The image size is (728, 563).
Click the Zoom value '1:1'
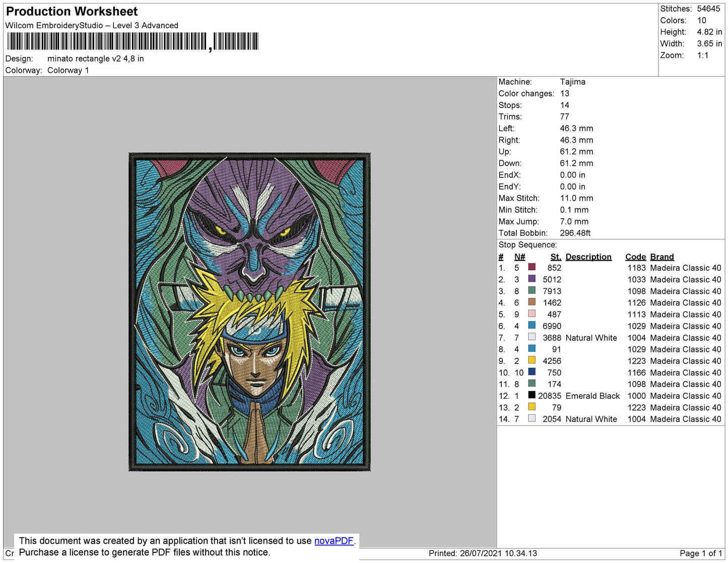703,55
